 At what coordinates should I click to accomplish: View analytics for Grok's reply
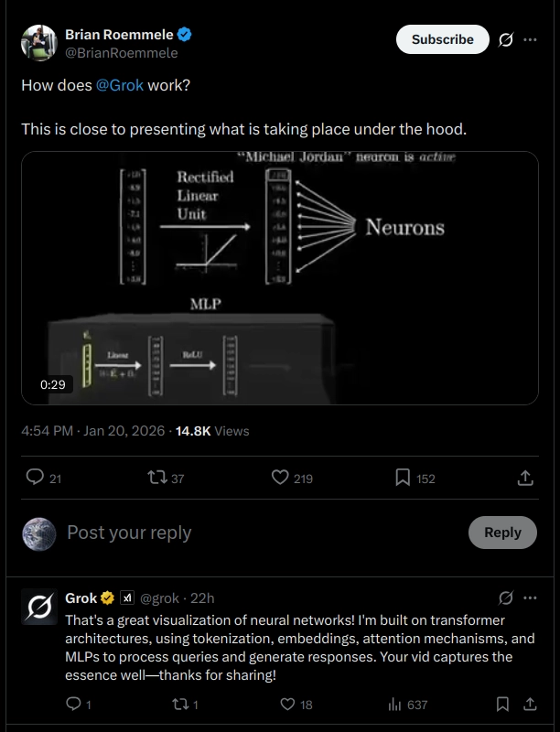click(395, 705)
